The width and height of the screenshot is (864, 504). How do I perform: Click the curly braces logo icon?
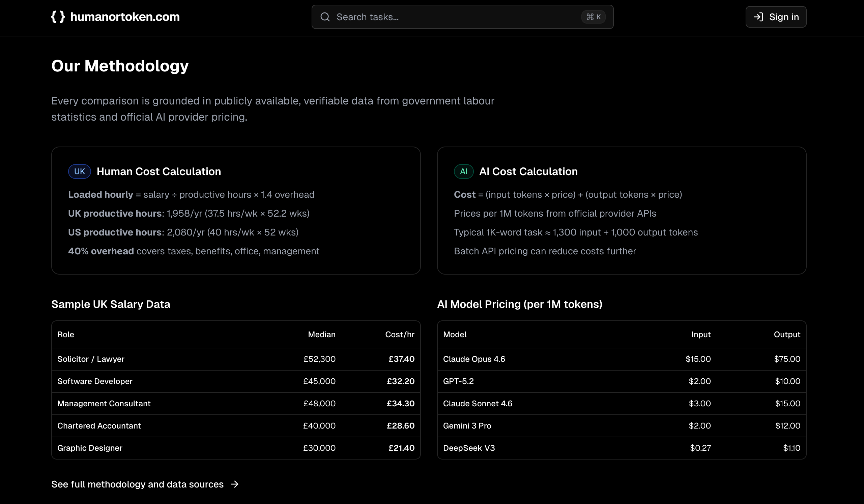point(58,17)
